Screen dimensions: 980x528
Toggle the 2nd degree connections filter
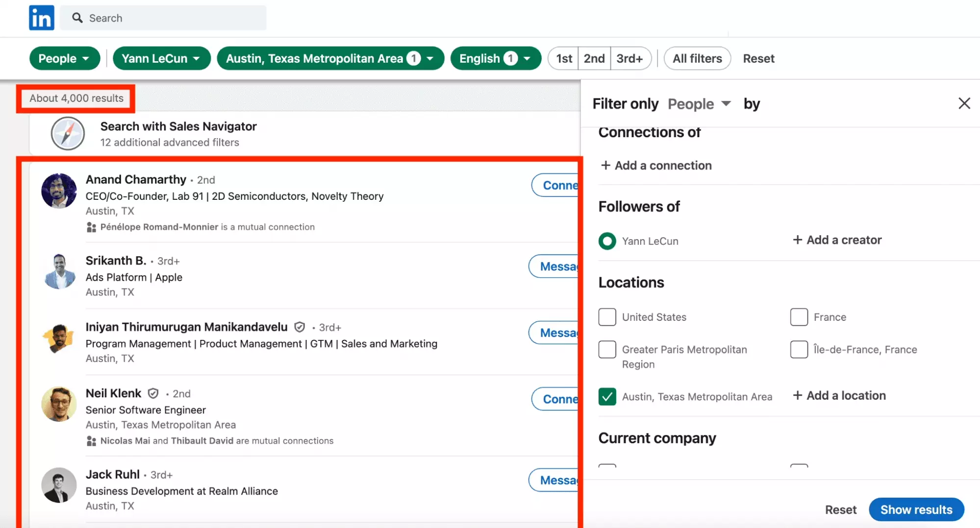594,58
